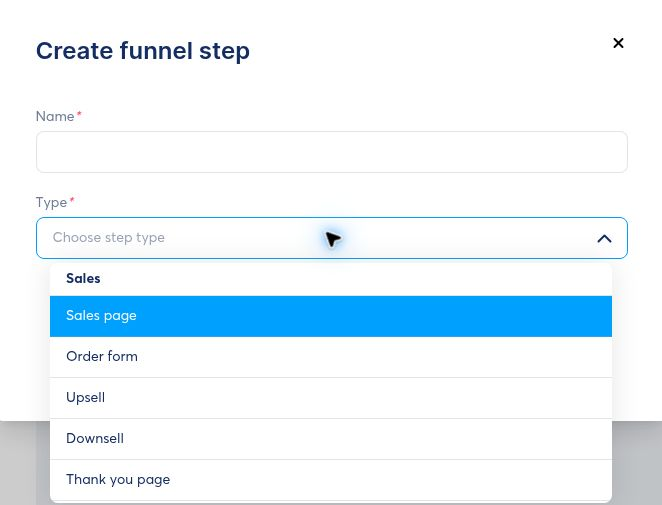The image size is (662, 505).
Task: Dismiss modal via gray backdrop at bottom right
Action: (637, 463)
